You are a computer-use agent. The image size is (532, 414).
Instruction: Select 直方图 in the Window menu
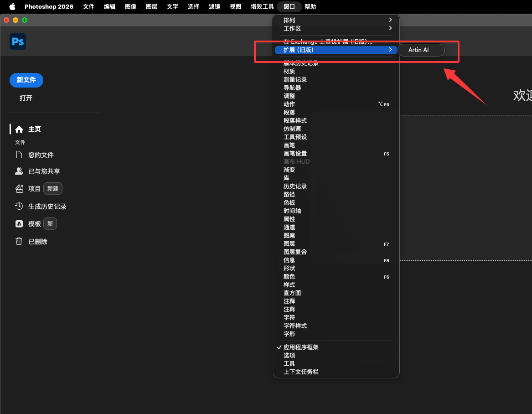[336, 293]
